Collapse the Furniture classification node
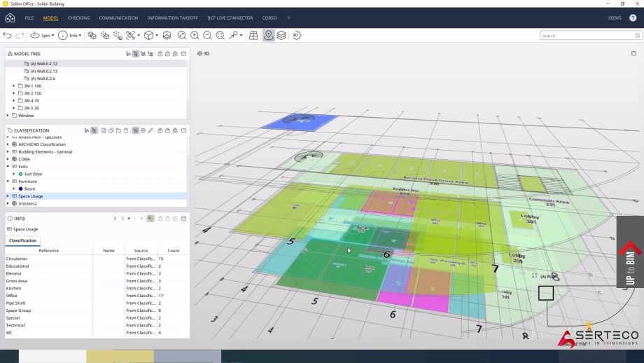This screenshot has width=644, height=363. [x=8, y=181]
